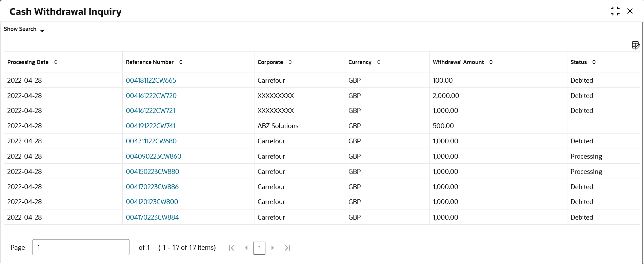Go to the first page
The image size is (644, 264).
pos(232,248)
